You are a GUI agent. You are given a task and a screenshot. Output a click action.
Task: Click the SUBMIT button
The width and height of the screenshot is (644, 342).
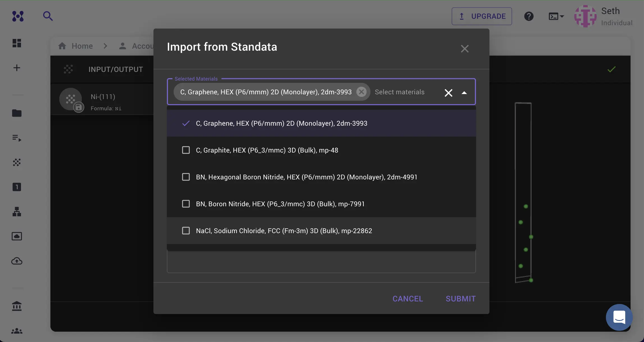(460, 298)
